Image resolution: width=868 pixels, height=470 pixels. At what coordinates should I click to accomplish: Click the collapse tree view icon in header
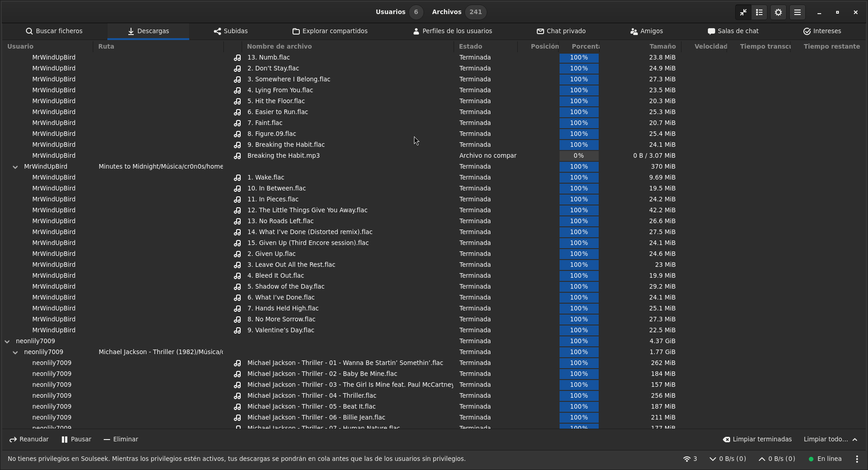tap(743, 12)
